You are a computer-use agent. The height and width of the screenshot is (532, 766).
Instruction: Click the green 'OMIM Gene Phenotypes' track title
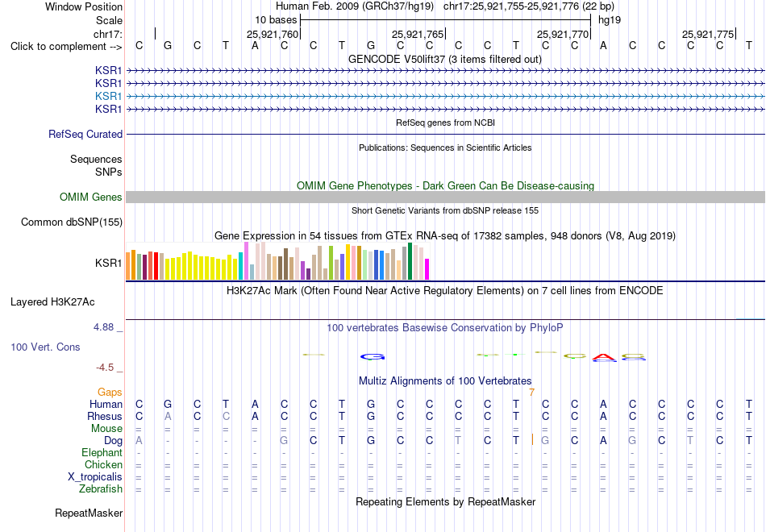point(445,185)
